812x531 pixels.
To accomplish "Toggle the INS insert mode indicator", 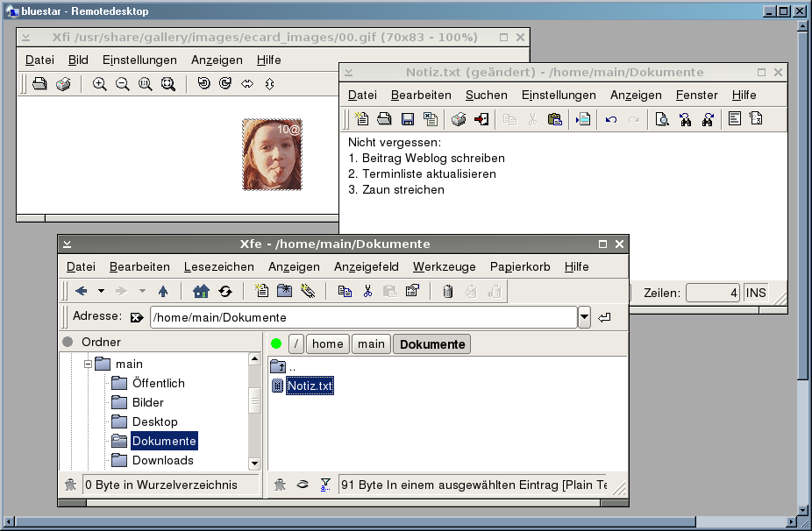I will pyautogui.click(x=756, y=293).
